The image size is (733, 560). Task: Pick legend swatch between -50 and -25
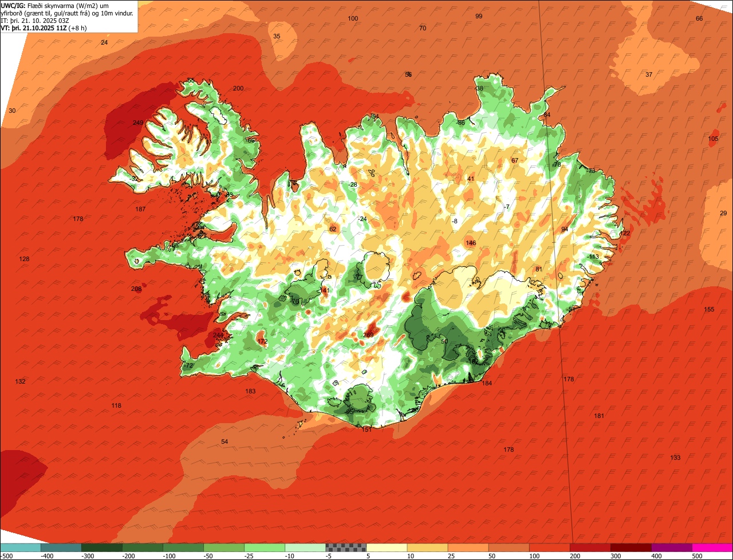point(223,548)
